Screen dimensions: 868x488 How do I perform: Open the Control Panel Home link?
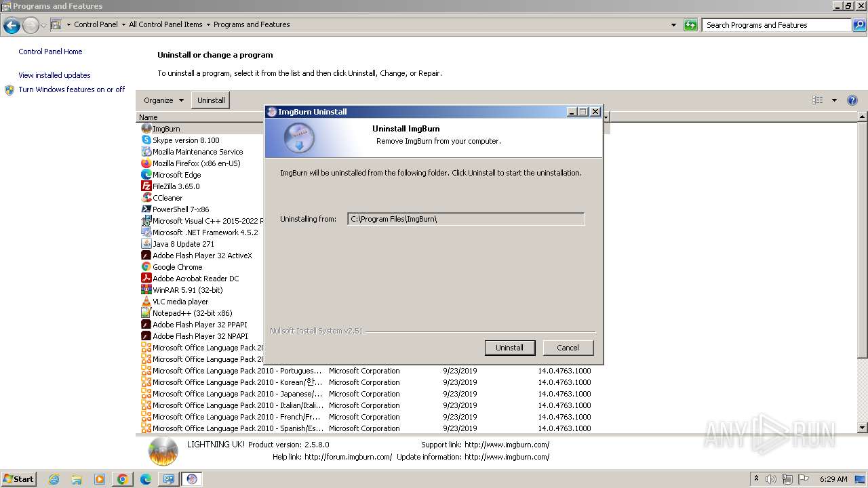coord(50,52)
